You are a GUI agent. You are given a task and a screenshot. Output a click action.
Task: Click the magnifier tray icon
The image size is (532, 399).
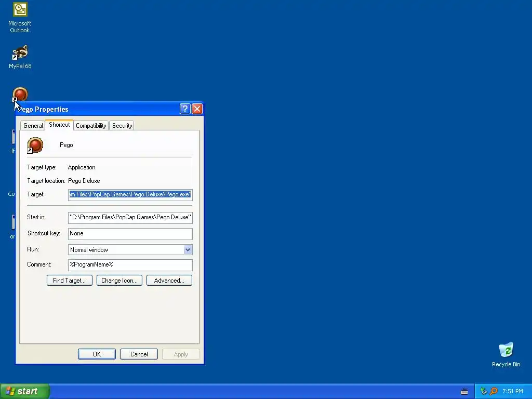click(494, 391)
